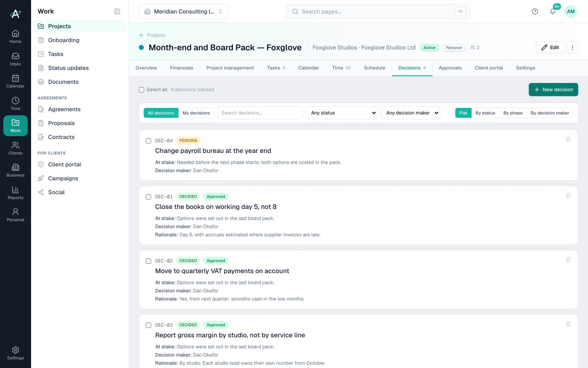Screen dimensions: 588x368
Task: Delete decision DEC-01 with trash icon
Action: [568, 195]
